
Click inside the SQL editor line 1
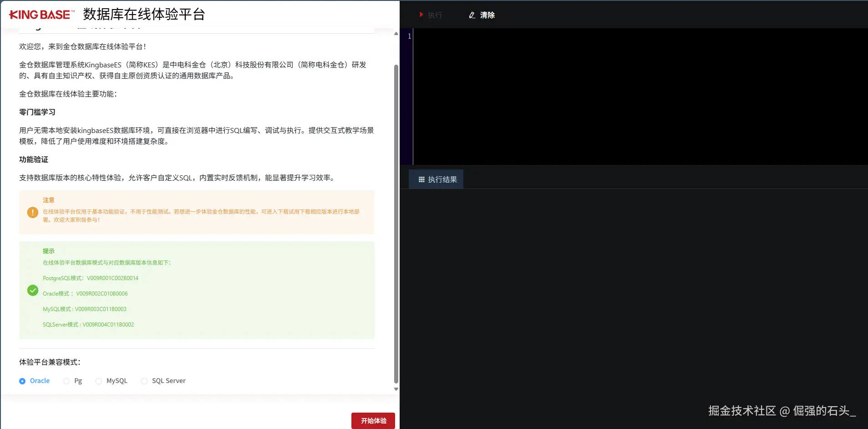point(640,36)
